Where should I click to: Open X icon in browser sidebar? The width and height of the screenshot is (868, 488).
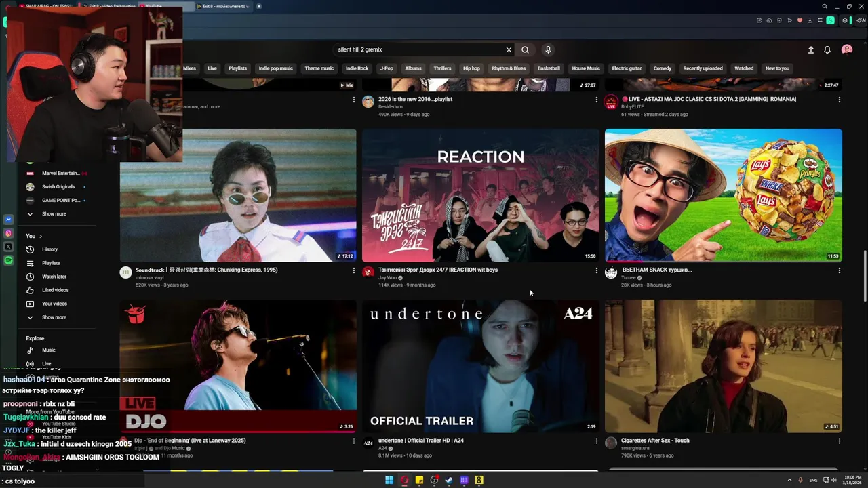8,247
